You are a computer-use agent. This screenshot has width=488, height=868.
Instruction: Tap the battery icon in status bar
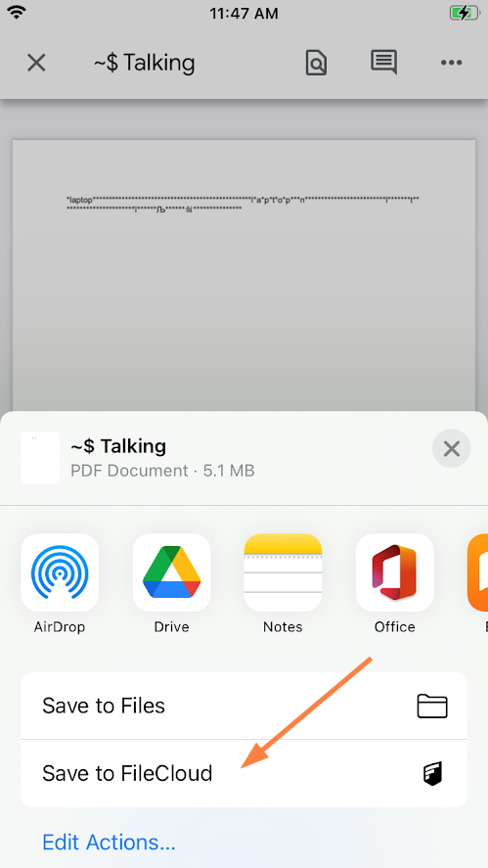[x=464, y=13]
